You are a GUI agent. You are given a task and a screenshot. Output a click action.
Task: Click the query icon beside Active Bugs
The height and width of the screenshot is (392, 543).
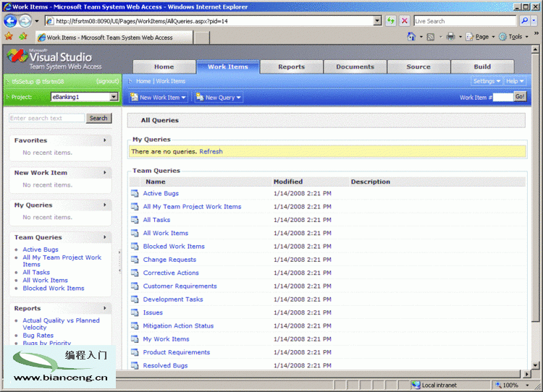(135, 193)
